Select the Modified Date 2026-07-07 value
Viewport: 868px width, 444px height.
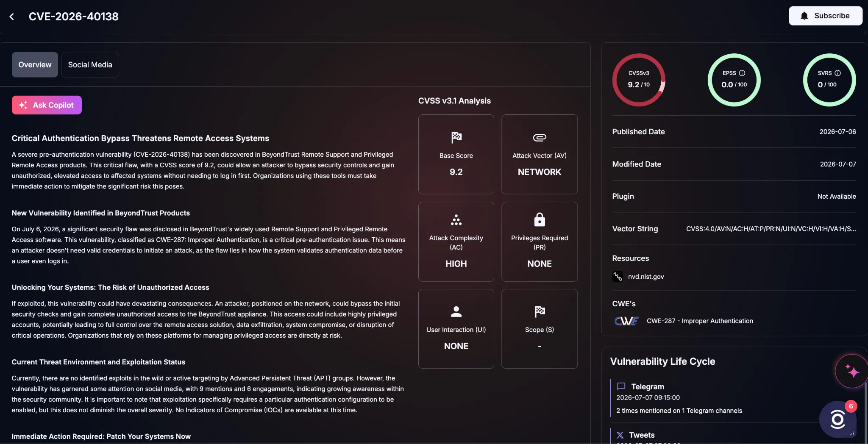tap(838, 164)
